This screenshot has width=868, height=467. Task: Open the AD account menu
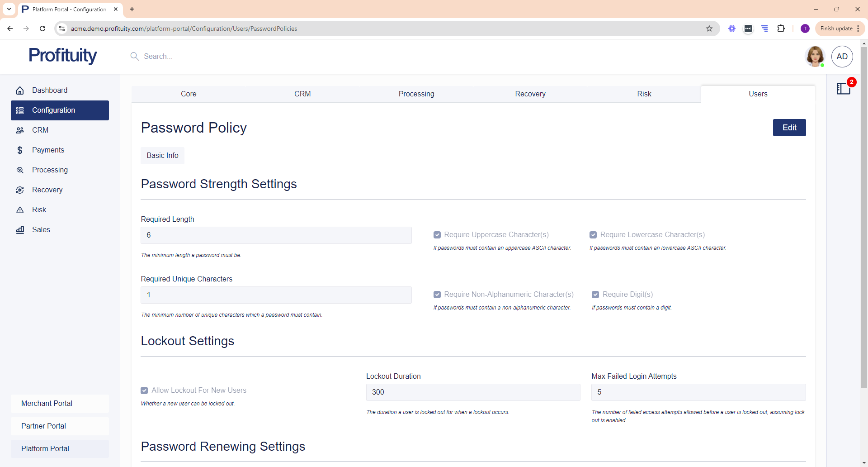[842, 57]
